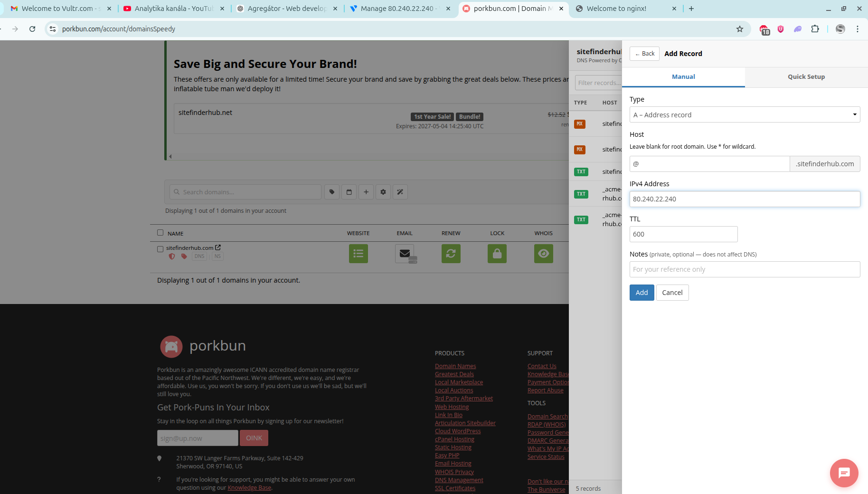868x494 pixels.
Task: Click the sitefinderhub.net offer text
Action: click(x=205, y=113)
